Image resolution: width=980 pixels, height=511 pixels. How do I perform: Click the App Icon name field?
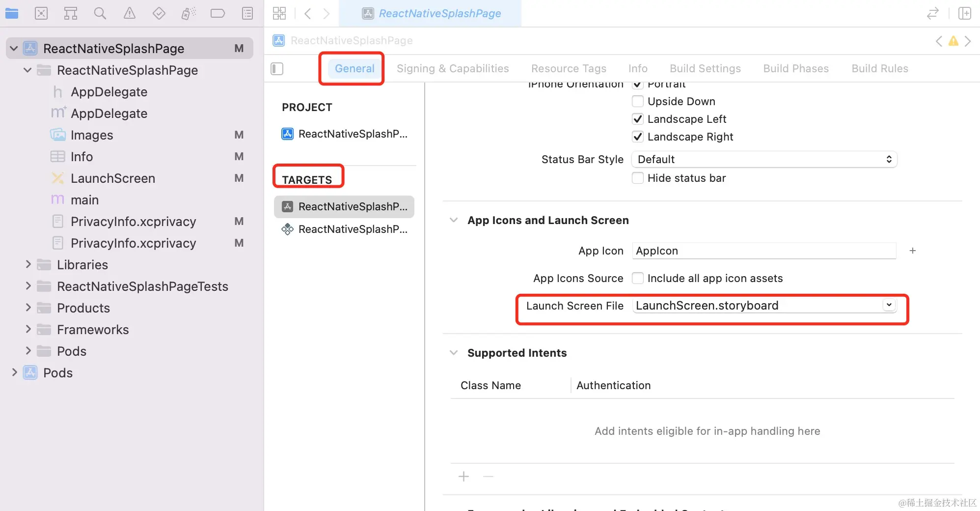(764, 251)
